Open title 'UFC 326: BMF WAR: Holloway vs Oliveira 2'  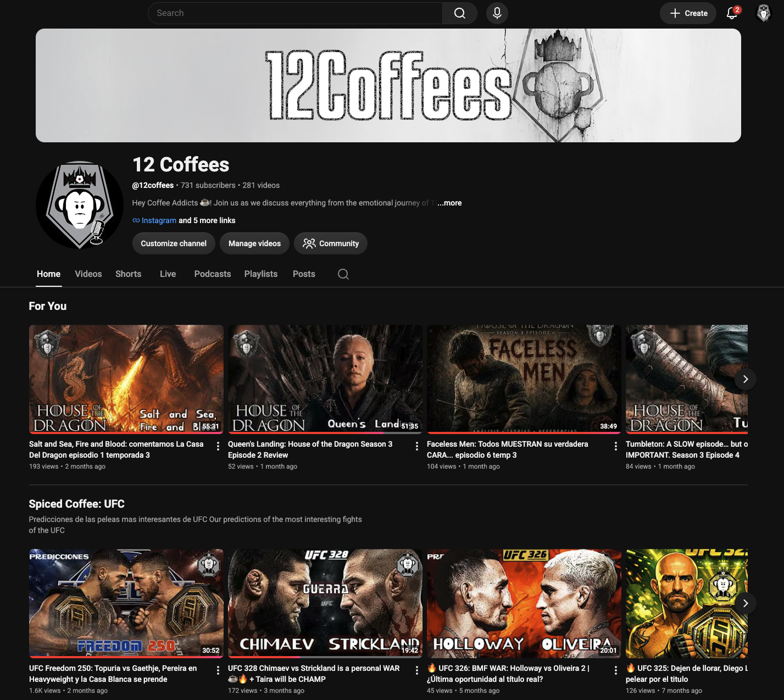point(508,674)
